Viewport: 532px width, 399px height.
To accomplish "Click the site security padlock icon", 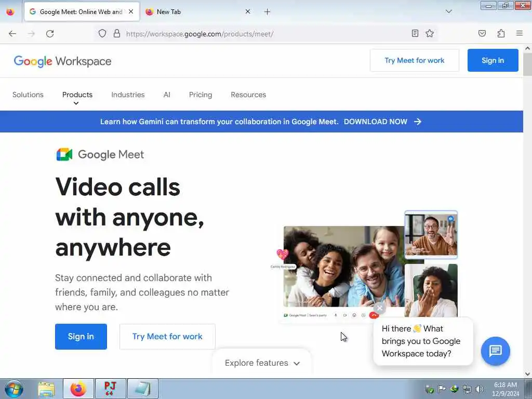I will click(x=117, y=33).
